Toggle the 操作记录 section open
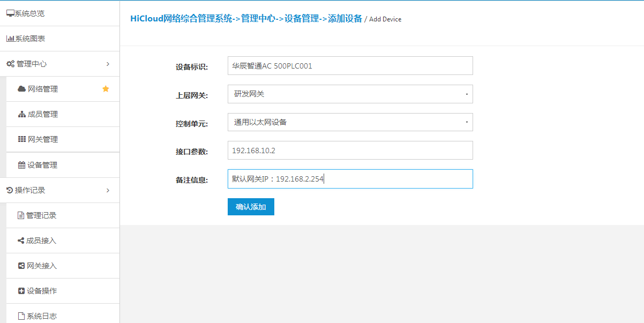 [32, 190]
